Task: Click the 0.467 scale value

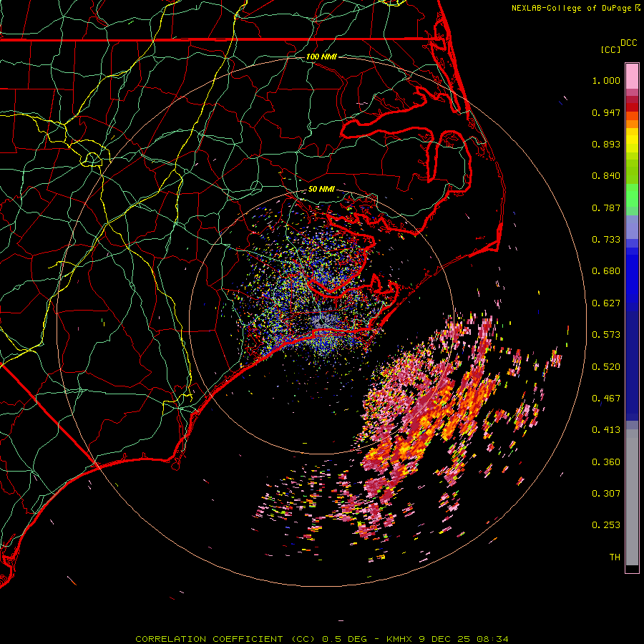Action: pyautogui.click(x=606, y=399)
